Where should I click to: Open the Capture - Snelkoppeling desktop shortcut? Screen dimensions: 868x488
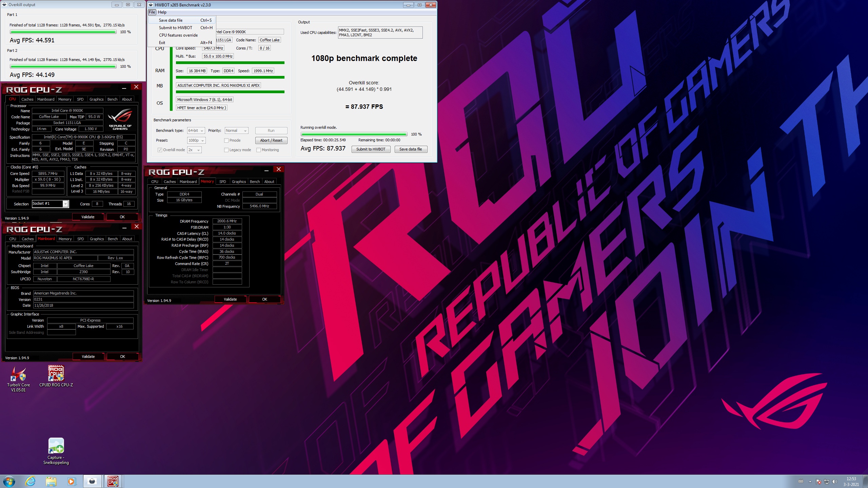click(x=56, y=451)
